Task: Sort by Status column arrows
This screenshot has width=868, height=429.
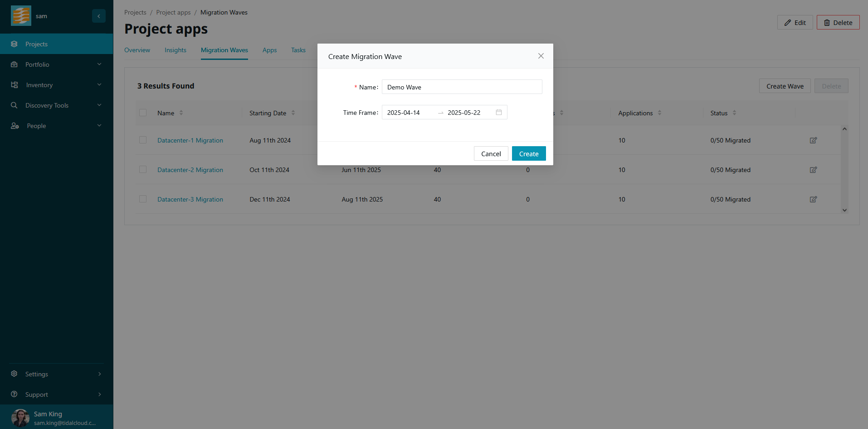Action: pyautogui.click(x=734, y=113)
